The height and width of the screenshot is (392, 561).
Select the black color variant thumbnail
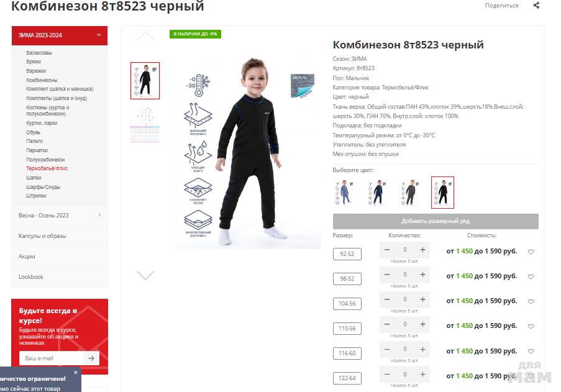click(x=442, y=193)
